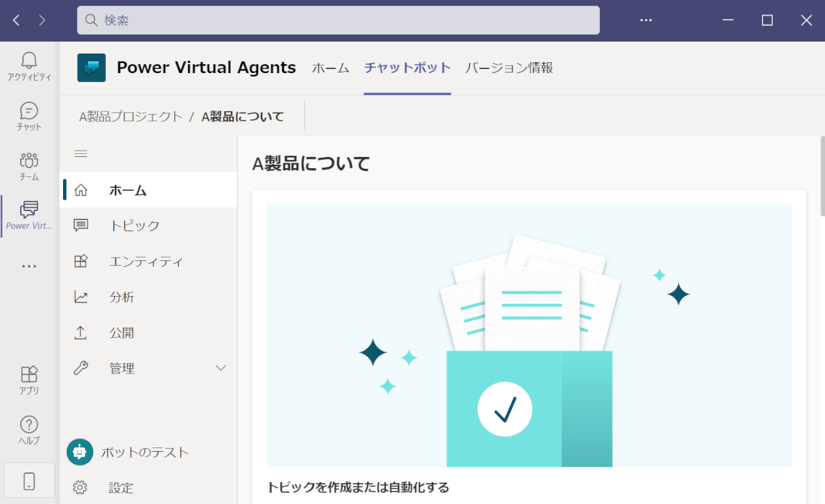825x504 pixels.
Task: Click A製品について breadcrumb text
Action: 243,117
